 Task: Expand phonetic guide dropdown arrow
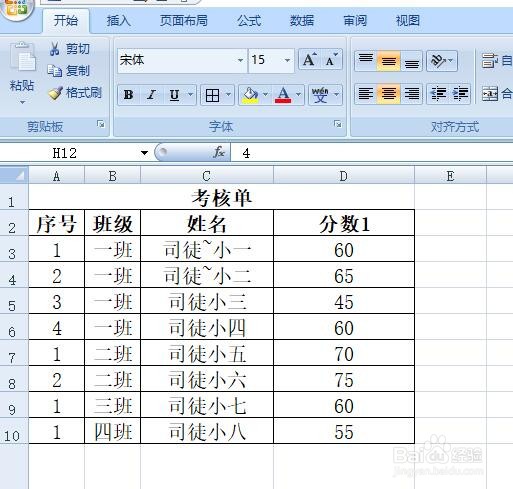pos(337,95)
